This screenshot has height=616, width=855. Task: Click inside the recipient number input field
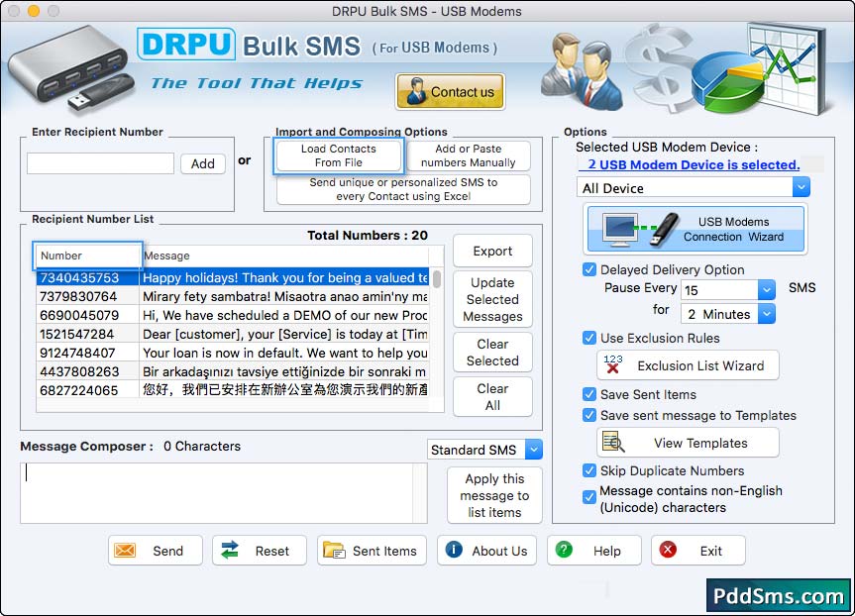tap(100, 163)
